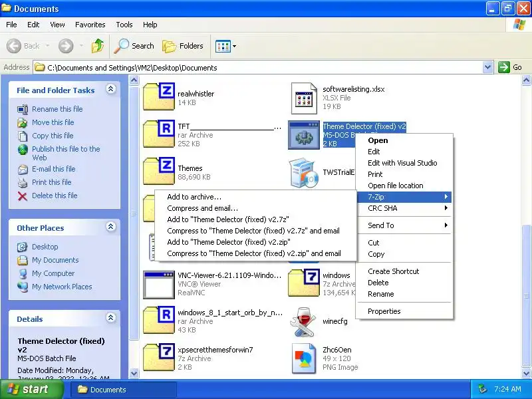Select the softwarelisting.xlsx file icon

(x=304, y=98)
